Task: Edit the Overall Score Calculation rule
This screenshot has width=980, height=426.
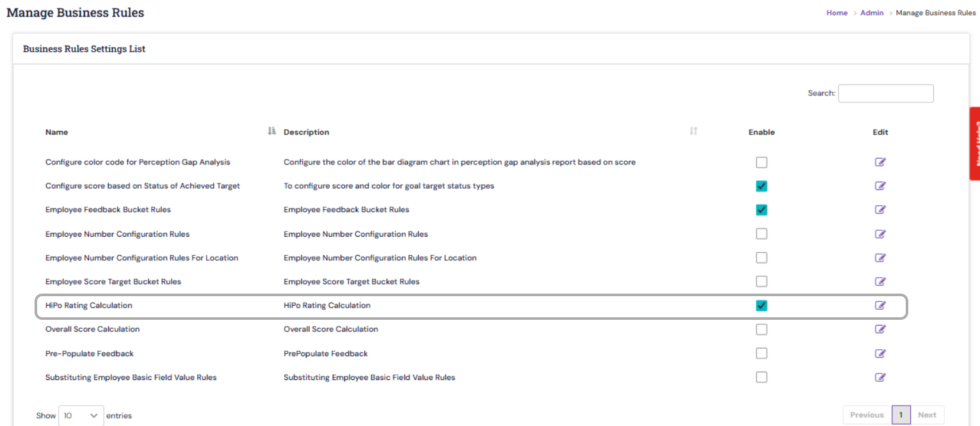Action: tap(880, 329)
